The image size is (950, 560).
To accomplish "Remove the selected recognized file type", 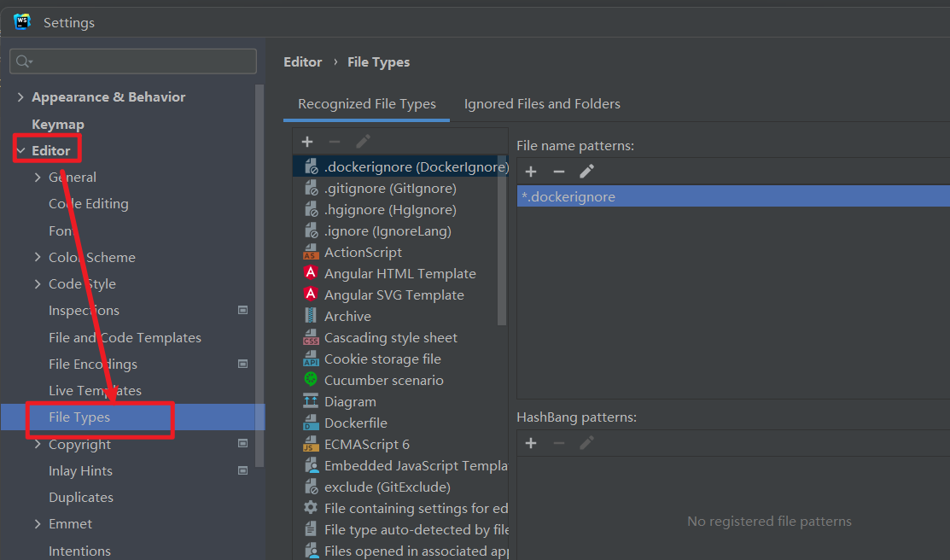I will coord(335,142).
